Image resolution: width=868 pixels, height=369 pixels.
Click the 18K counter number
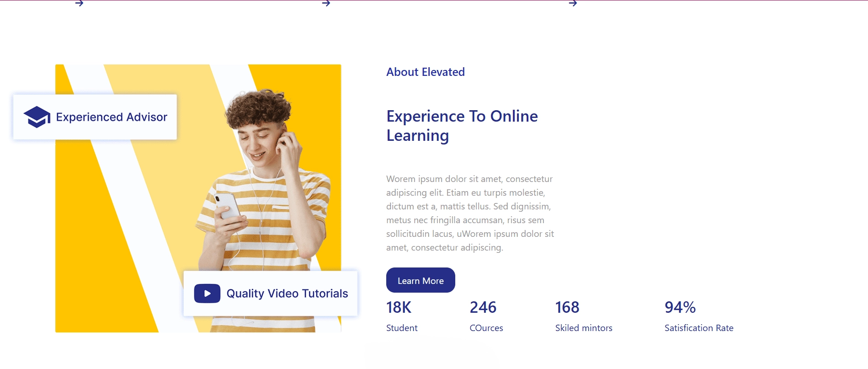(399, 307)
